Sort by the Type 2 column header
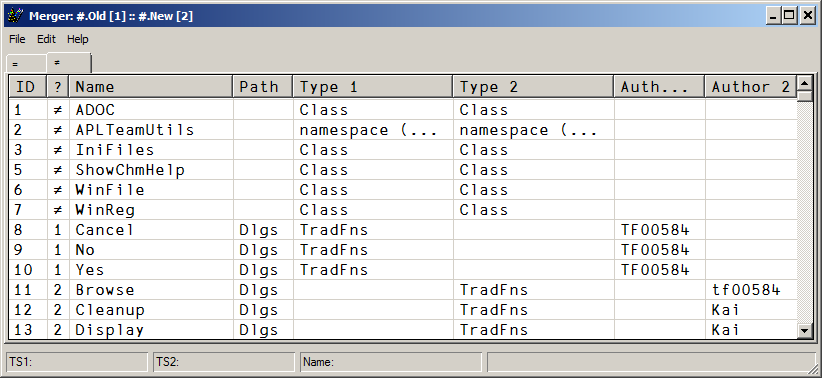The width and height of the screenshot is (822, 378). point(534,87)
